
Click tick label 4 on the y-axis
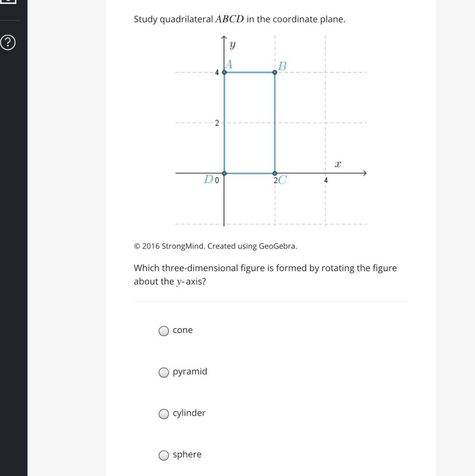point(217,73)
